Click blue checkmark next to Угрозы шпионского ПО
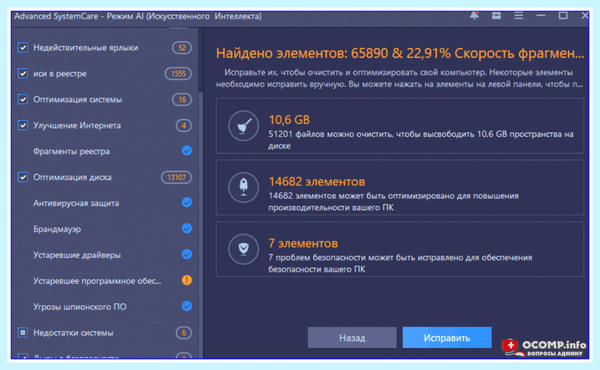600x370 pixels. click(x=187, y=306)
